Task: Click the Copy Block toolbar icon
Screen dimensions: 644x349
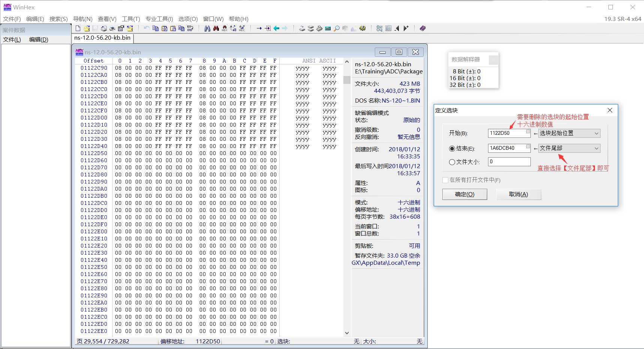Action: (x=156, y=28)
